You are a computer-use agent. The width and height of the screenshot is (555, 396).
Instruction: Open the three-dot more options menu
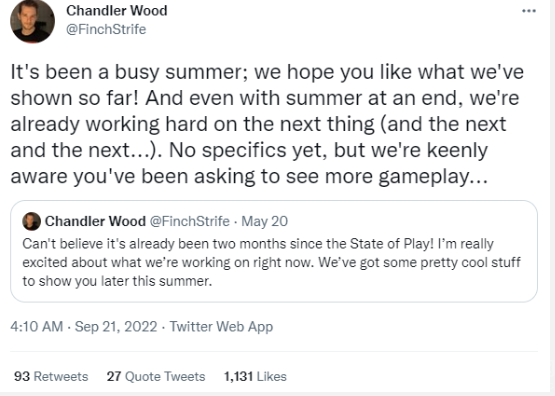(x=529, y=11)
